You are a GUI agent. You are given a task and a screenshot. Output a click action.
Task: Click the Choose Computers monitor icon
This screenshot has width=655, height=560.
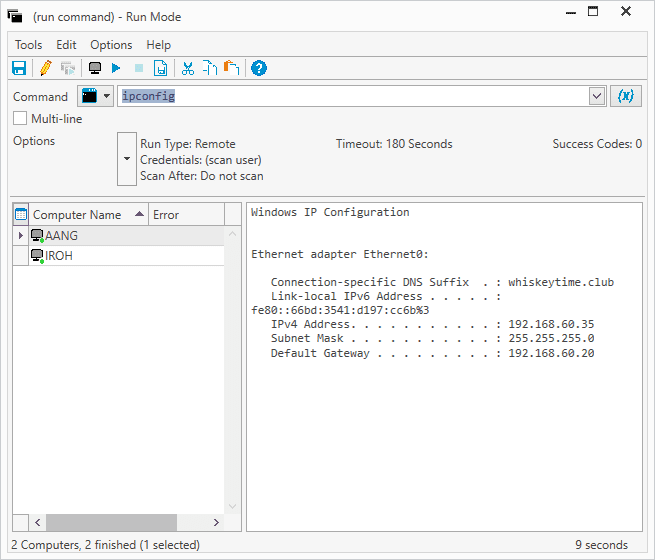pyautogui.click(x=95, y=68)
